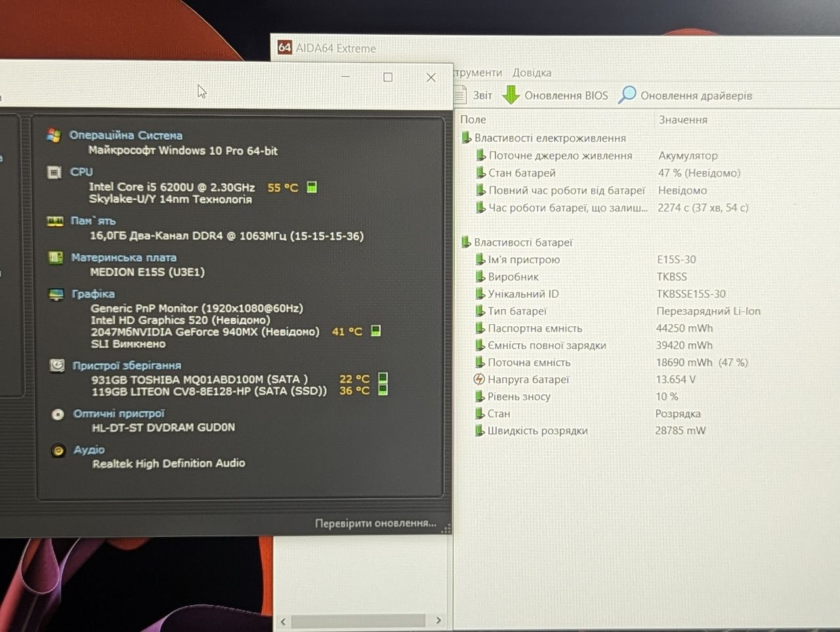Click the AIDA64 horizontal scrollbar thumb
This screenshot has width=840, height=632.
358,621
